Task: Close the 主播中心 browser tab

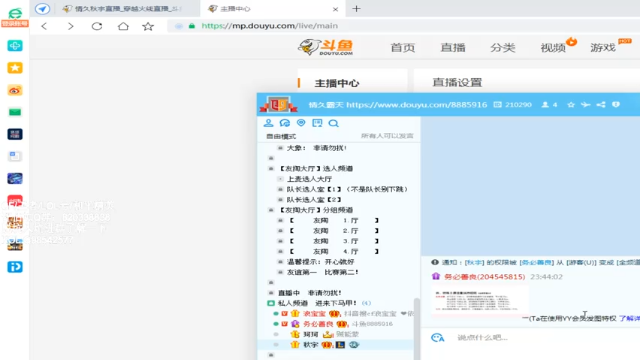Action: point(335,9)
